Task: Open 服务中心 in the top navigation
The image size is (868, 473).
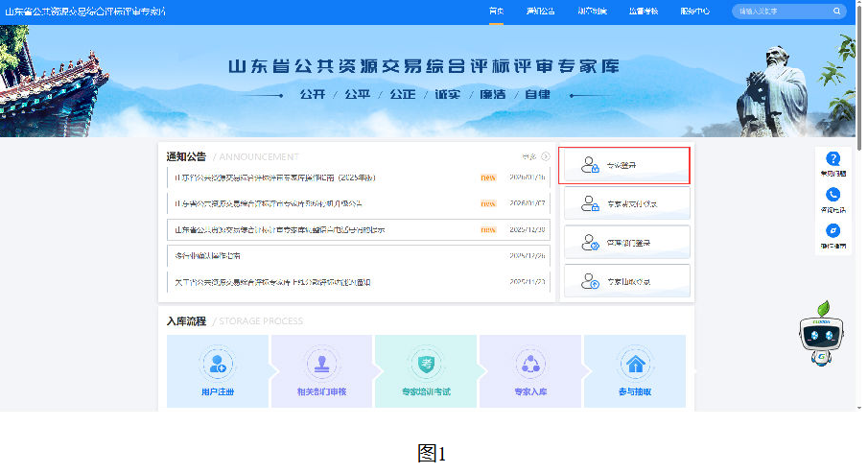Action: 695,12
